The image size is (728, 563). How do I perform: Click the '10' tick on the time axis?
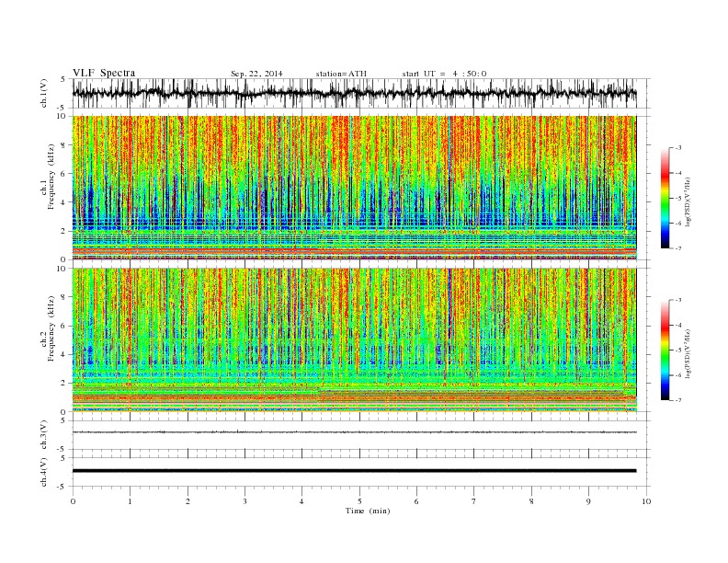[x=646, y=501]
